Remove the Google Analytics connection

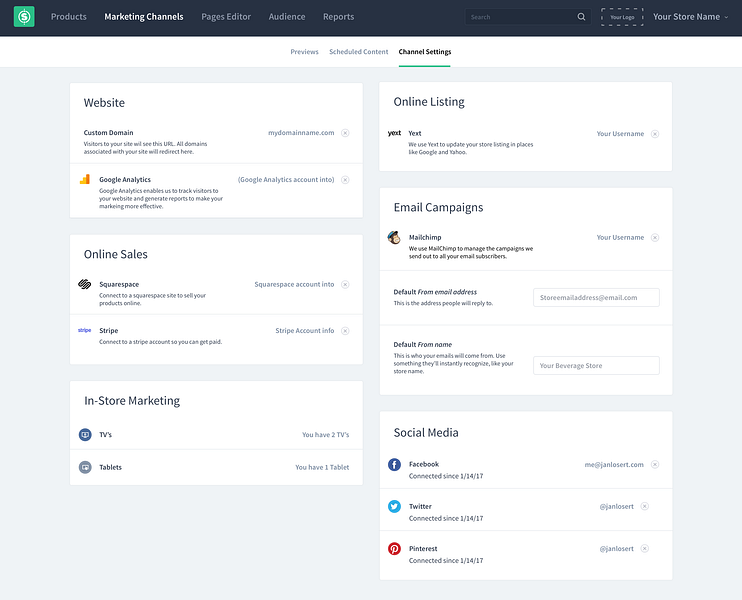coord(345,180)
